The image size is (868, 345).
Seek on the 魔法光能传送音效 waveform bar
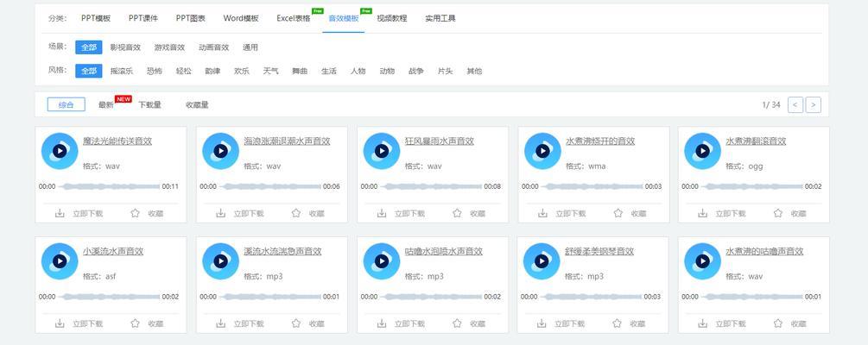tap(109, 186)
